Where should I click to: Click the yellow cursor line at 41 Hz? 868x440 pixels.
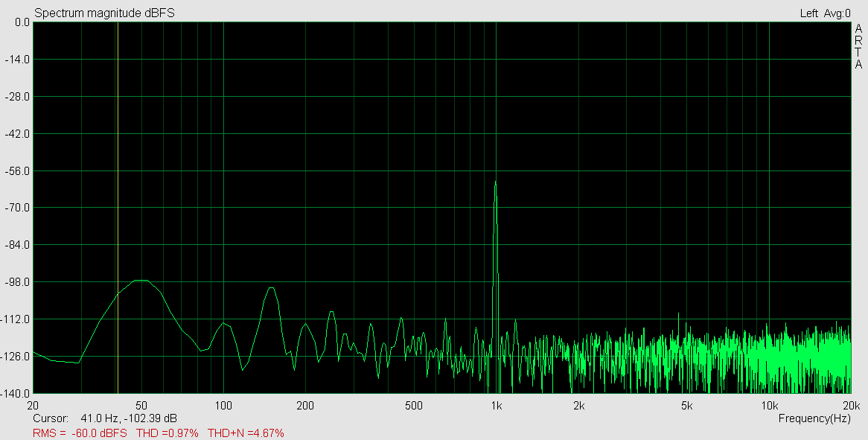click(x=118, y=208)
